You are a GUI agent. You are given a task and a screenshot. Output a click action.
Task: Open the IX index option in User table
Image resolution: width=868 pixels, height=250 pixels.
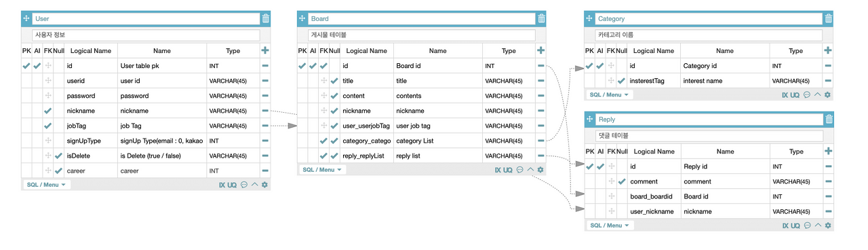[222, 185]
